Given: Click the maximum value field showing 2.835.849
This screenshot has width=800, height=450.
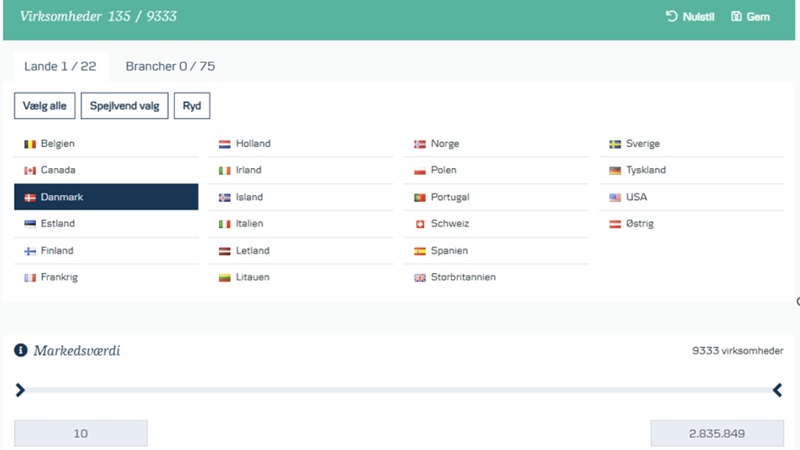Looking at the screenshot, I should click(716, 433).
